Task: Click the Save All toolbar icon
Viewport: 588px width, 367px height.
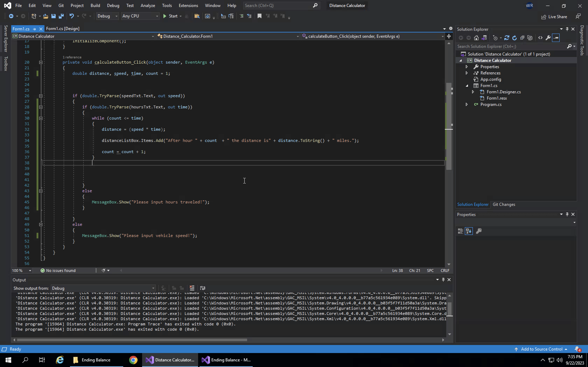Action: (61, 16)
